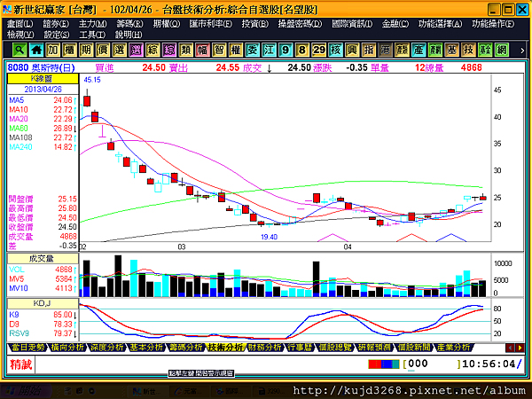Viewport: 532px width, 399px height.
Task: Select the 櫃 toolbar icon
Action: (69, 51)
